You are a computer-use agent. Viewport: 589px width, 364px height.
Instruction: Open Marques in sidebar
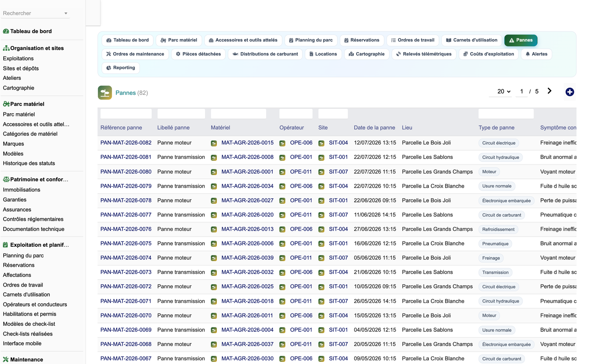(x=13, y=144)
